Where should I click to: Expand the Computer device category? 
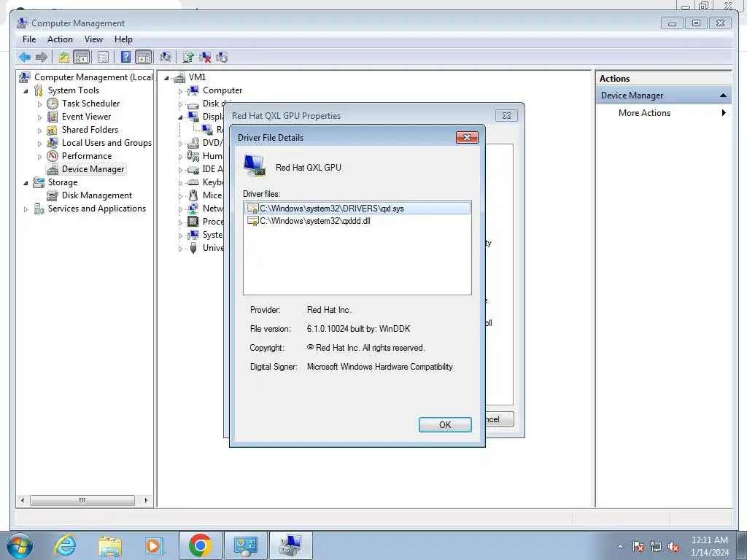pyautogui.click(x=181, y=91)
